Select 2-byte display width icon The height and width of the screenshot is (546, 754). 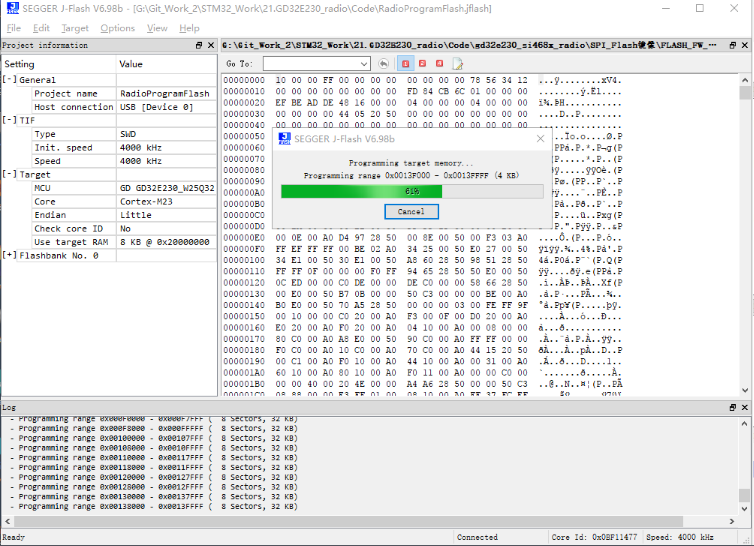pyautogui.click(x=423, y=63)
